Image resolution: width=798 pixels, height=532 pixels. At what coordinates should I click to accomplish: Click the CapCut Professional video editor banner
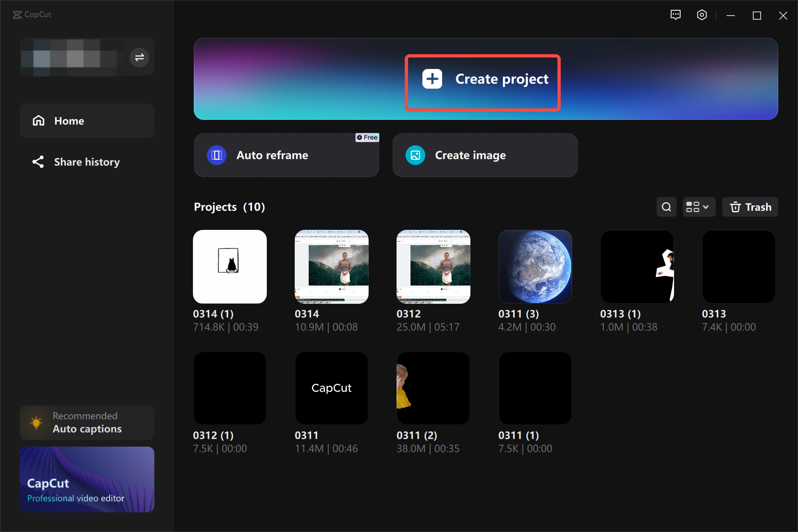(x=87, y=479)
